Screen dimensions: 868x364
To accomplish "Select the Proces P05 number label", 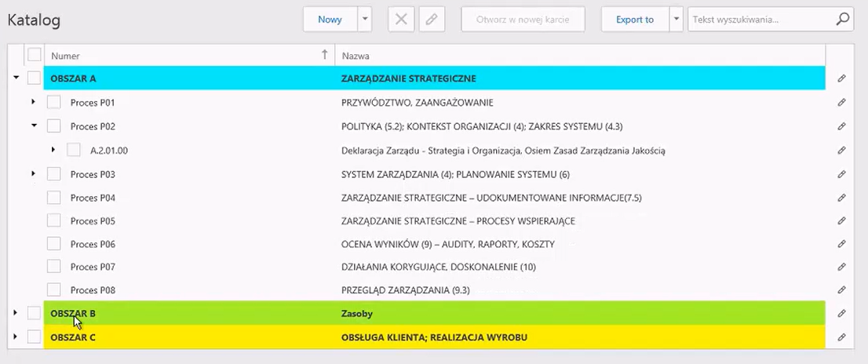I will tap(93, 220).
